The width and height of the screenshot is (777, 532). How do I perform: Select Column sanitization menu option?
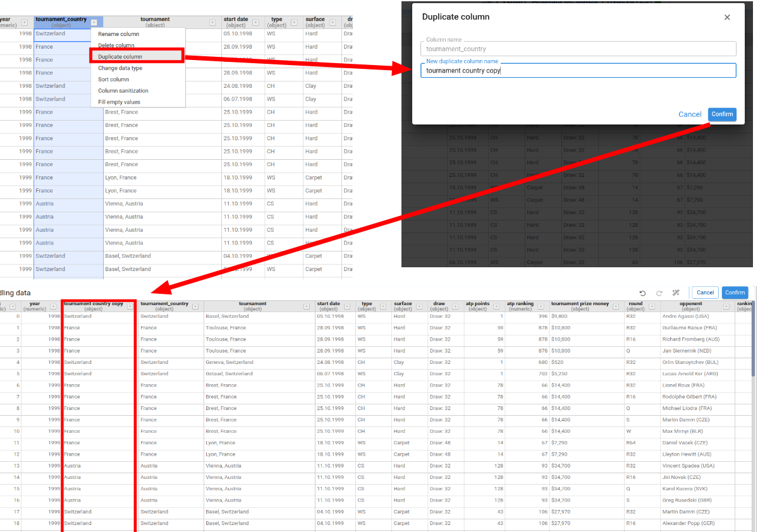123,91
